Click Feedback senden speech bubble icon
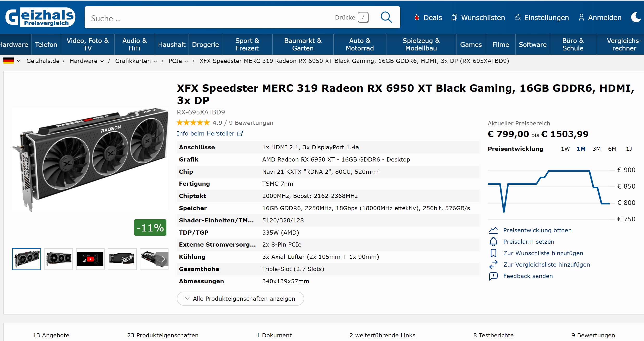The width and height of the screenshot is (644, 341). pyautogui.click(x=493, y=276)
